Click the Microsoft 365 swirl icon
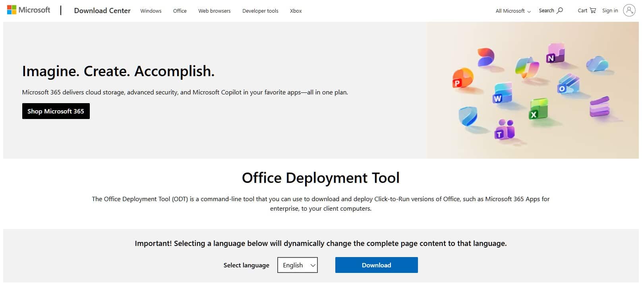This screenshot has height=288, width=644. tap(485, 58)
